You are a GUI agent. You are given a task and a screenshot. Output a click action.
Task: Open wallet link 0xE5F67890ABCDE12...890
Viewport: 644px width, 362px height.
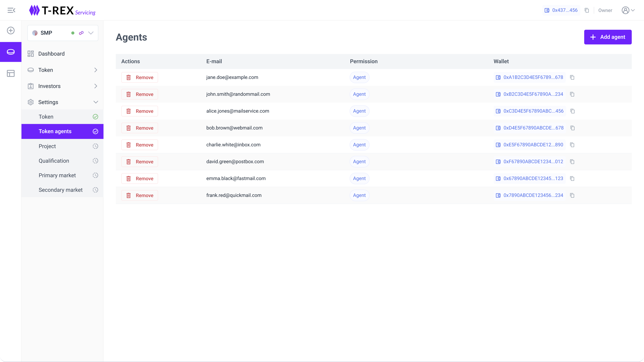(533, 145)
